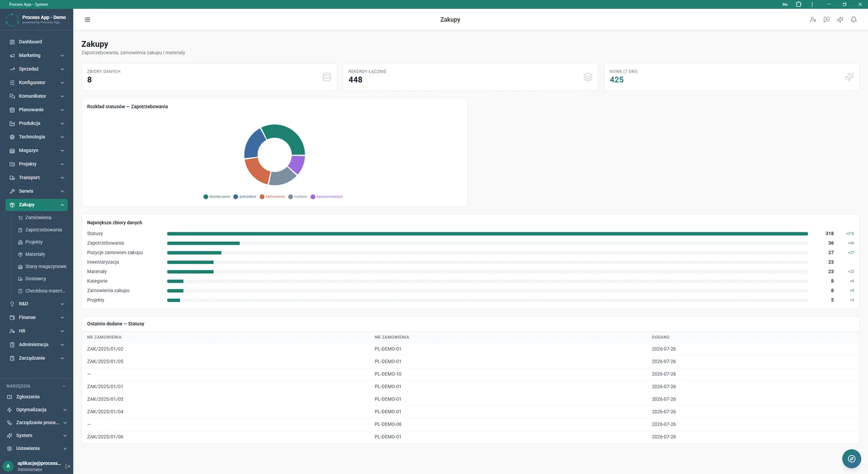Expand the Ustawienia menu chevron
The image size is (868, 474).
point(65,448)
